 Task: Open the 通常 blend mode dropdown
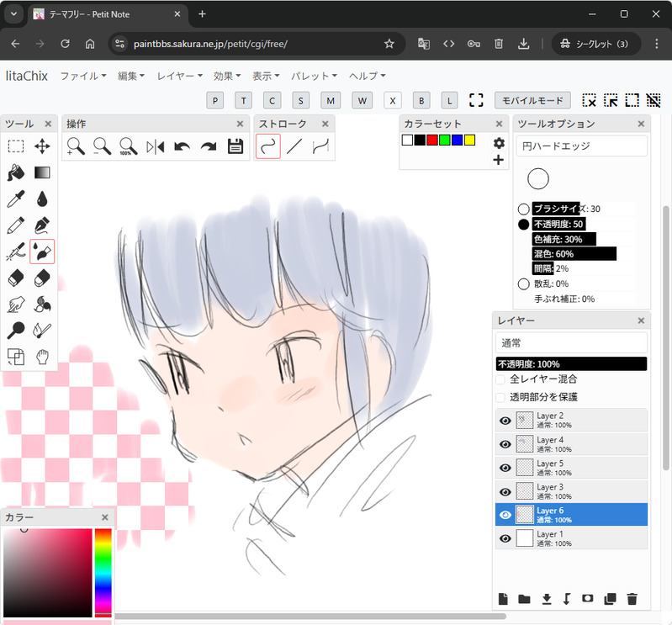tap(571, 343)
